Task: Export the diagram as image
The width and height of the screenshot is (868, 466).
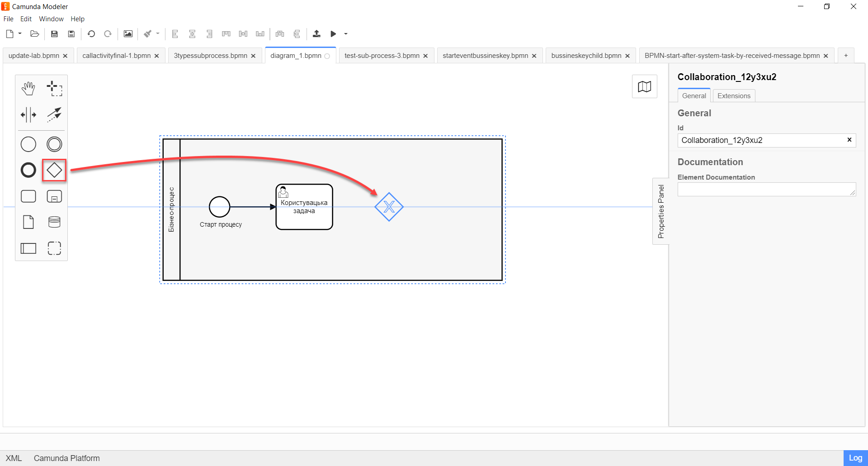Action: 128,34
